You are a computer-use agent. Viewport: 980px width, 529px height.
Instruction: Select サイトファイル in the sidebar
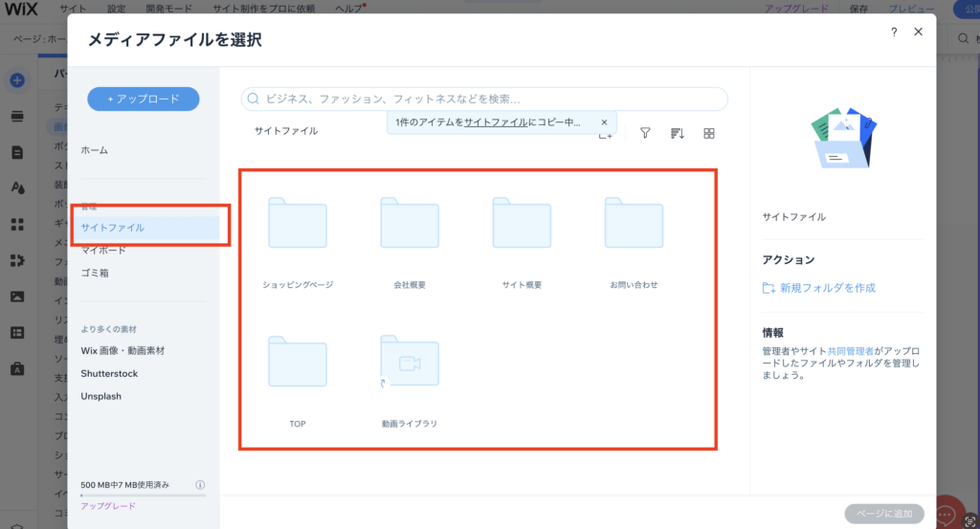click(146, 228)
